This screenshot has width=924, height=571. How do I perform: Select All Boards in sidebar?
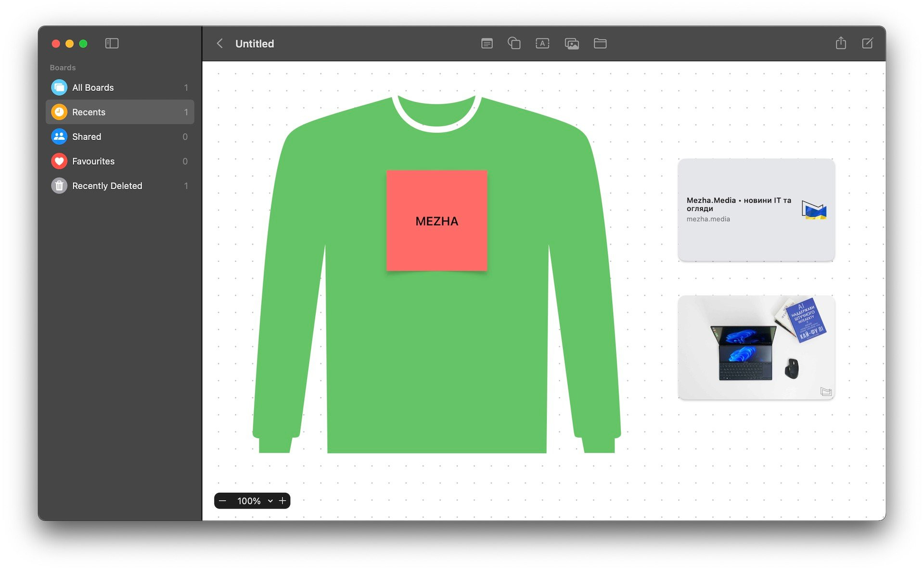(120, 88)
